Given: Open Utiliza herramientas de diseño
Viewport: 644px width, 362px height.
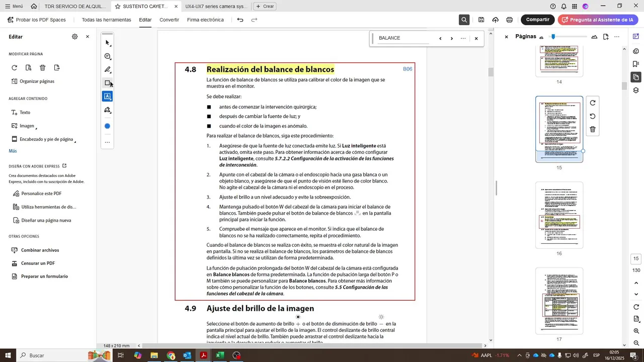Looking at the screenshot, I should click(44, 207).
